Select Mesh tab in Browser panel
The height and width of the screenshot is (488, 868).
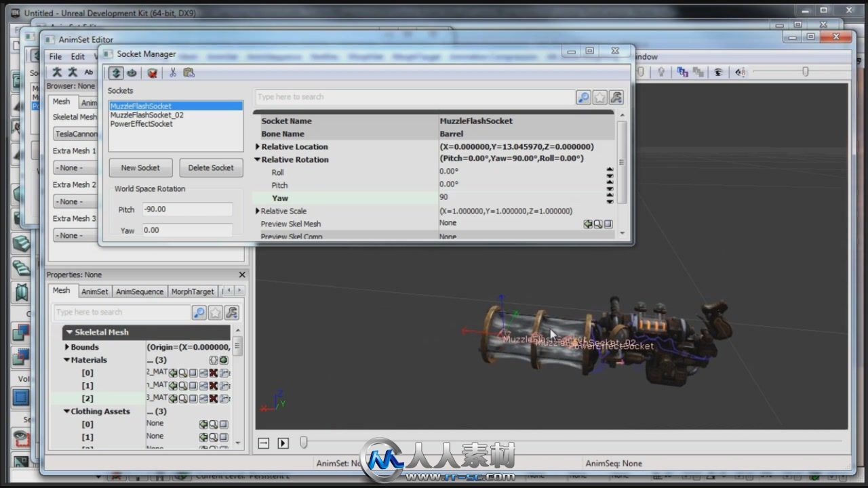[61, 101]
